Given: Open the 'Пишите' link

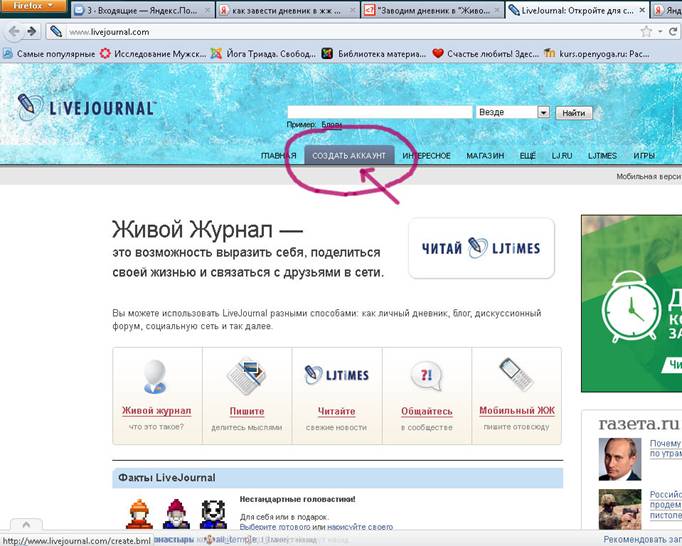Looking at the screenshot, I should pyautogui.click(x=247, y=412).
